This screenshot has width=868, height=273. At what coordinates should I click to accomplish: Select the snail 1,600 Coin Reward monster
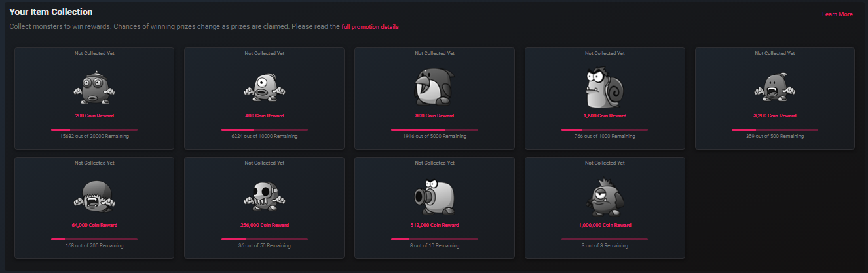[x=605, y=87]
